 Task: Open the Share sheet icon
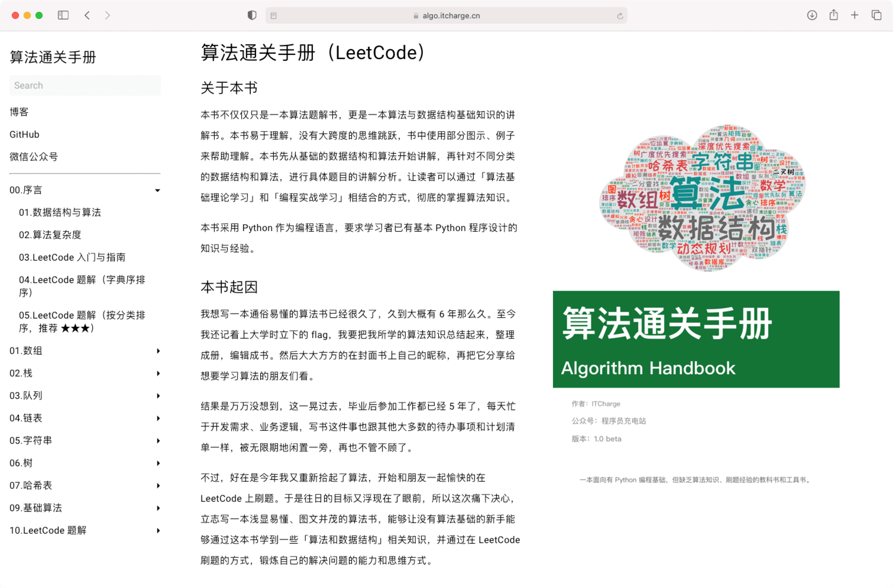click(x=833, y=15)
